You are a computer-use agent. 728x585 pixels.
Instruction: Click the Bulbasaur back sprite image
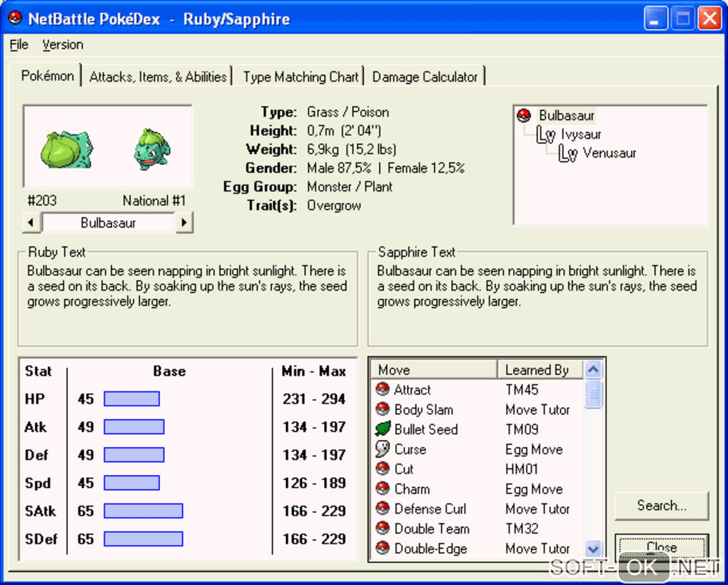point(67,149)
